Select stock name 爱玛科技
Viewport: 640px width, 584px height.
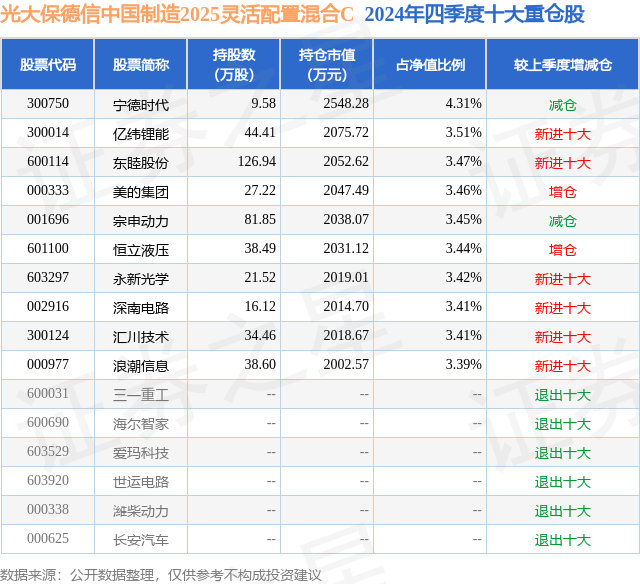141,453
